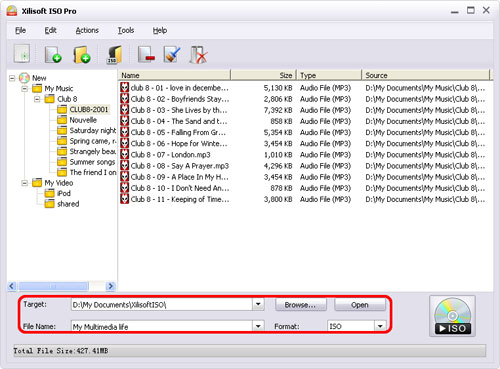Click the Club 8 folder icon

point(50,99)
